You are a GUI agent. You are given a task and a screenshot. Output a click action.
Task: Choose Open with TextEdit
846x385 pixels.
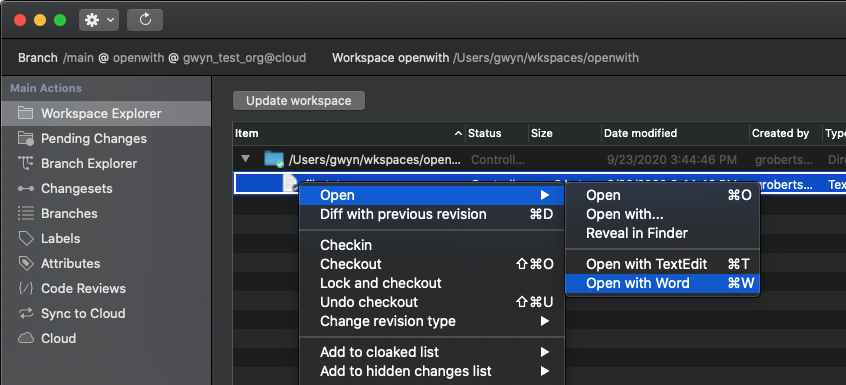(x=663, y=264)
